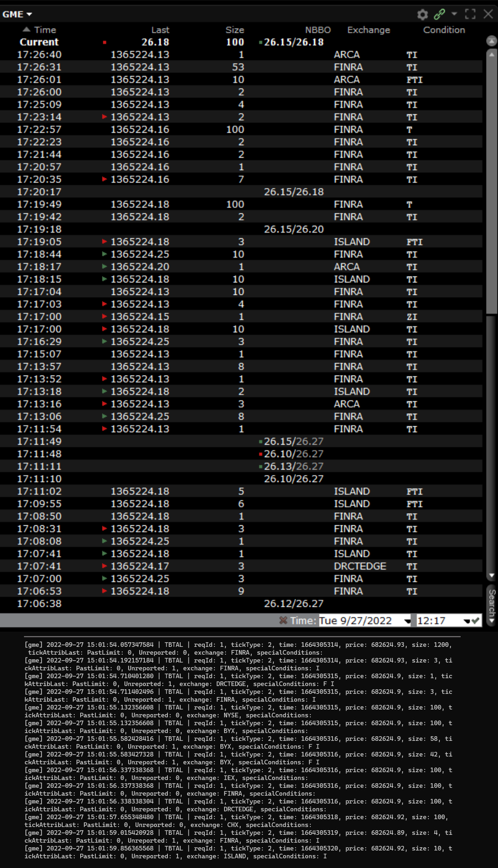The height and width of the screenshot is (868, 498).
Task: Click the green up-tick arrow at 17:18:17
Action: [x=105, y=266]
